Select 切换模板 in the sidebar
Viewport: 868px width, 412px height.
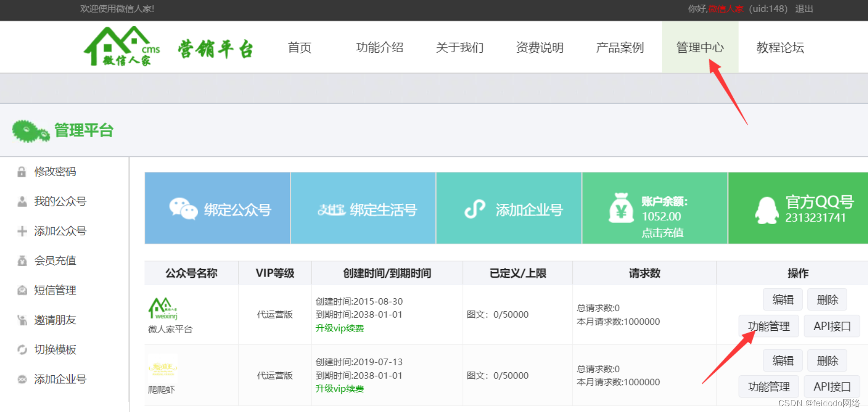tap(55, 350)
